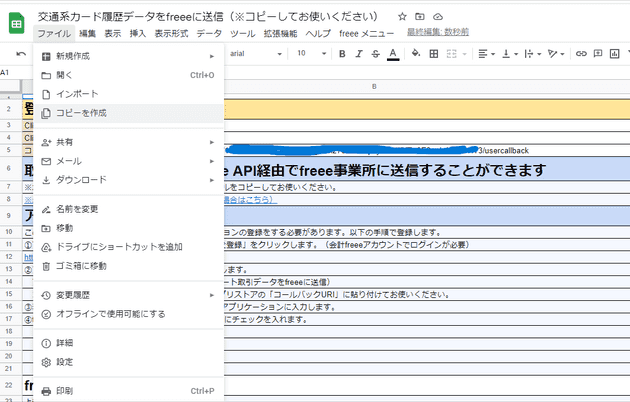Click the insert chart icon
The image size is (630, 402).
pos(614,54)
